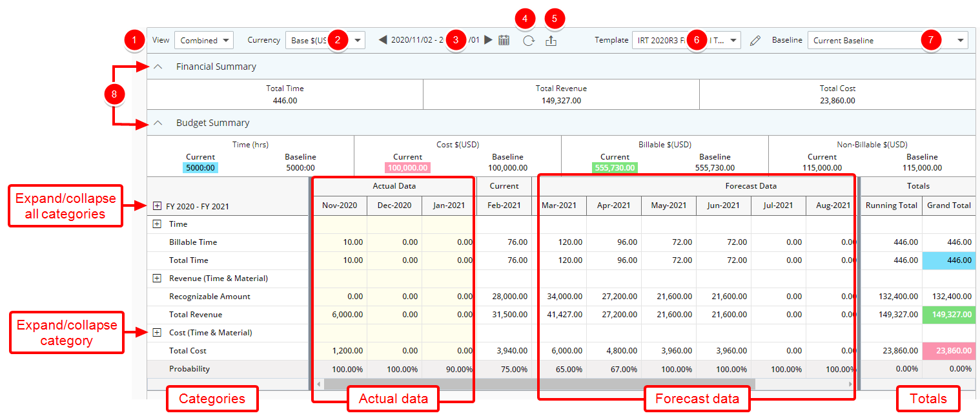This screenshot has width=980, height=420.
Task: Open the calendar date range picker
Action: [504, 40]
